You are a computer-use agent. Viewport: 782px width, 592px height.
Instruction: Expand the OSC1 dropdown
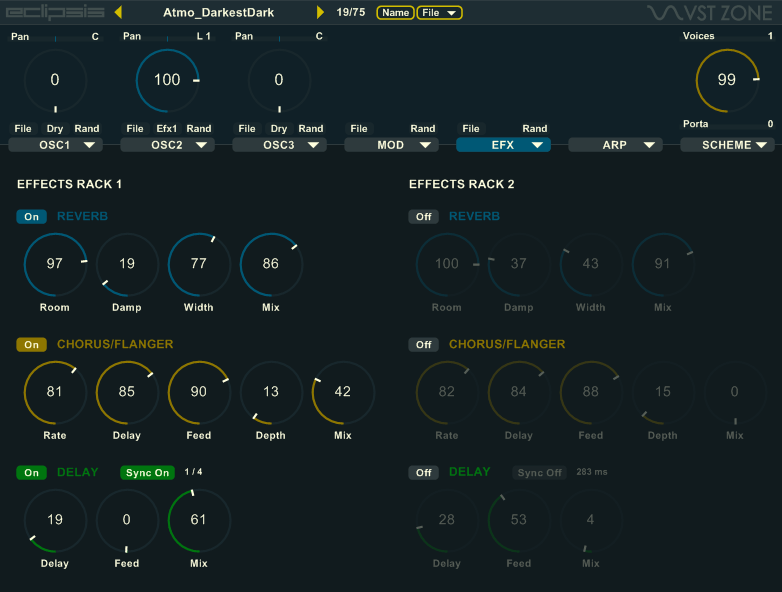coord(55,145)
